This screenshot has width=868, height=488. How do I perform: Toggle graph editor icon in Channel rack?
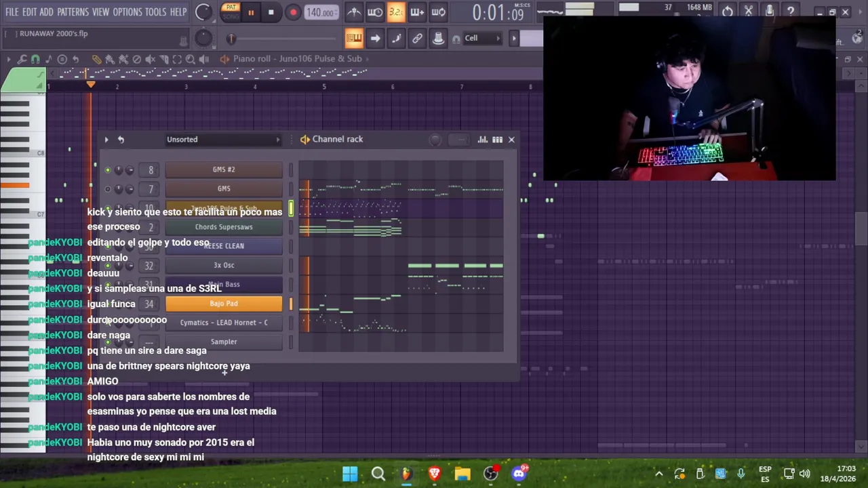[x=482, y=140]
